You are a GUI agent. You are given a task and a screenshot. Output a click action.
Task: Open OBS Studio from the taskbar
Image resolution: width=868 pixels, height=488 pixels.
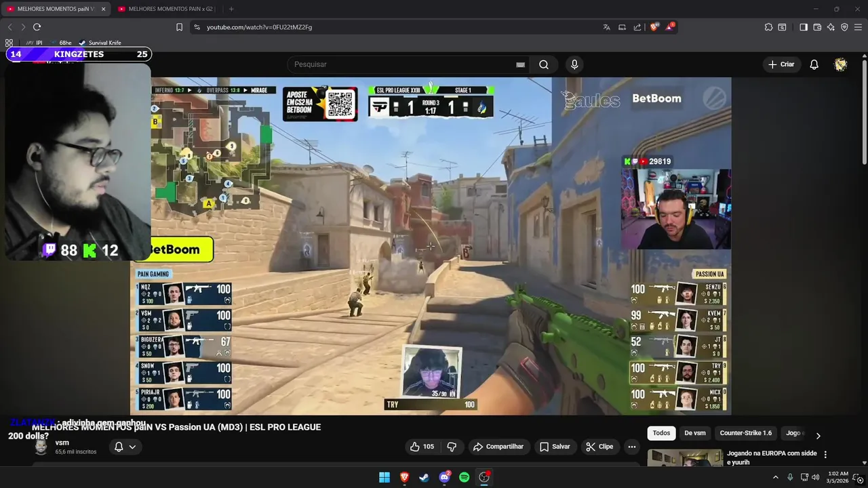[484, 477]
